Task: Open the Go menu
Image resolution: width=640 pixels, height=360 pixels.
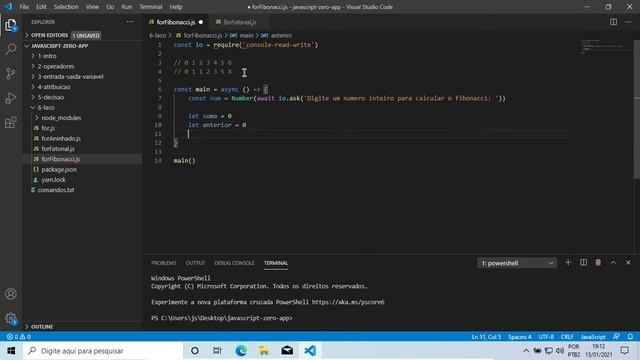Action: 110,7
